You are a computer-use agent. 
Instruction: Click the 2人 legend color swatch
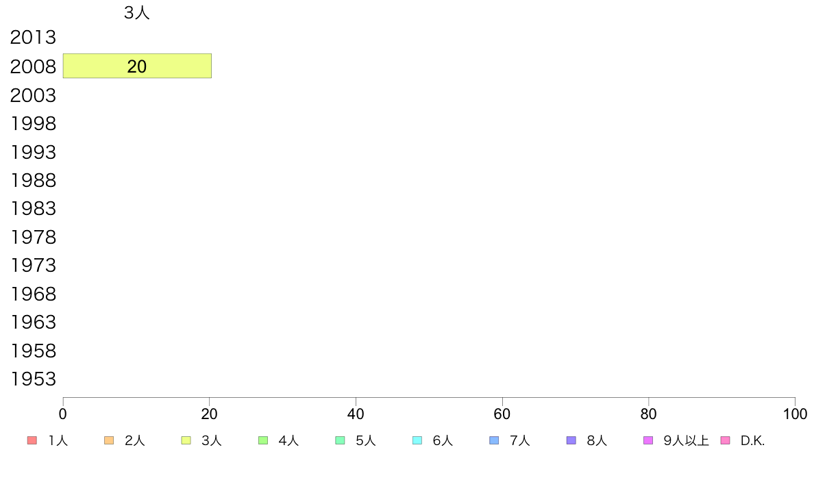(109, 440)
